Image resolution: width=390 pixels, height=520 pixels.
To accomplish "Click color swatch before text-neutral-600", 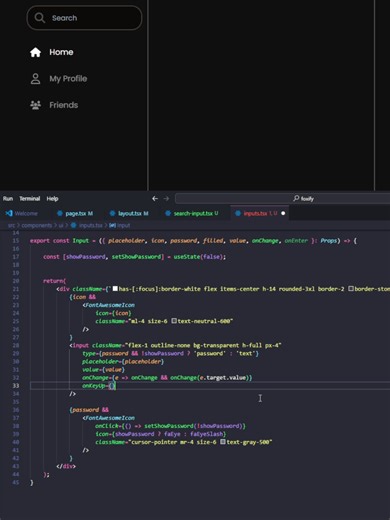I will coord(174,321).
